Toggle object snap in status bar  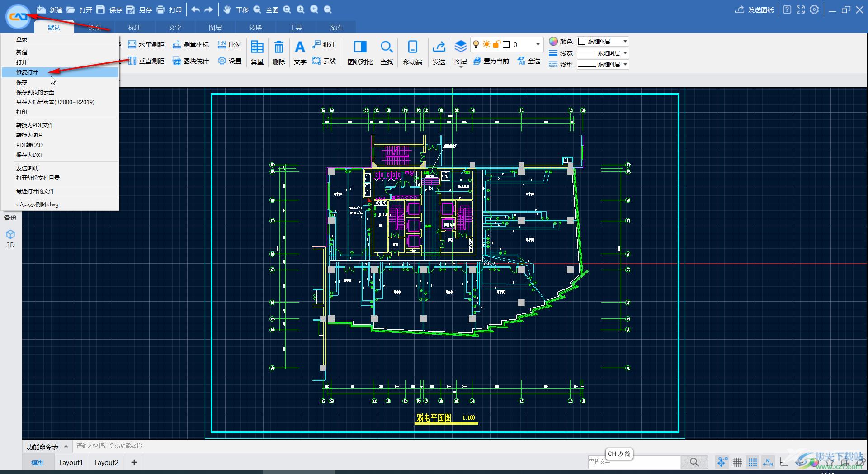722,462
